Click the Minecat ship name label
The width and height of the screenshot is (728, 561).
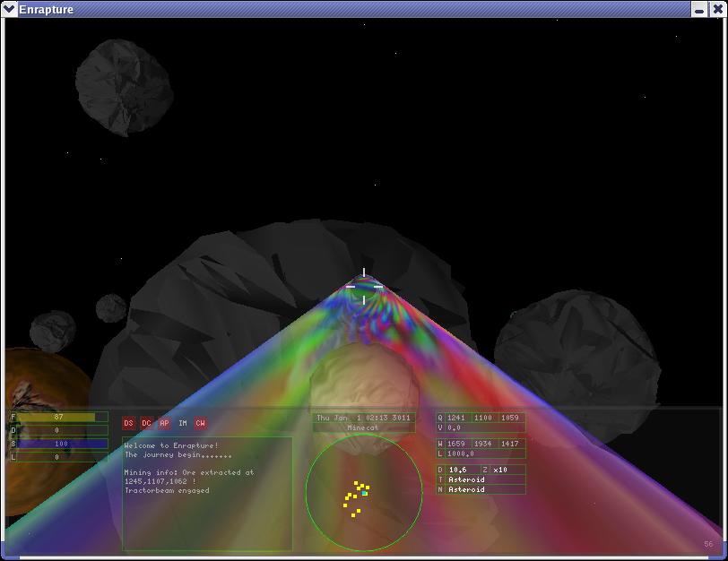tap(364, 428)
